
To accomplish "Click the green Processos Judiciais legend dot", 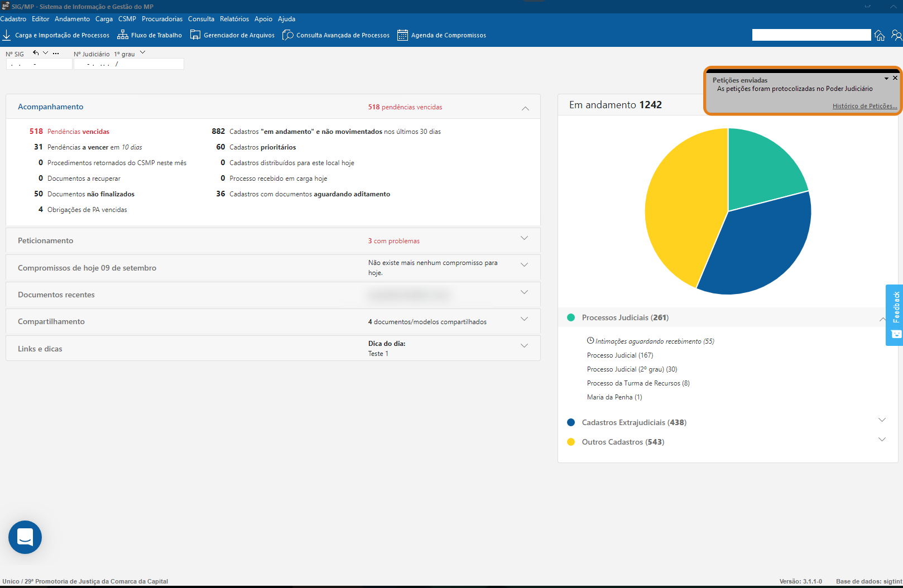I will pos(571,317).
